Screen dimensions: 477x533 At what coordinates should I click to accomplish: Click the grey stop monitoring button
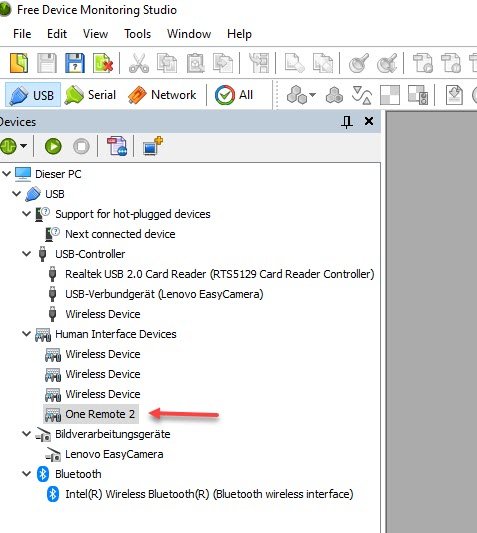point(81,147)
